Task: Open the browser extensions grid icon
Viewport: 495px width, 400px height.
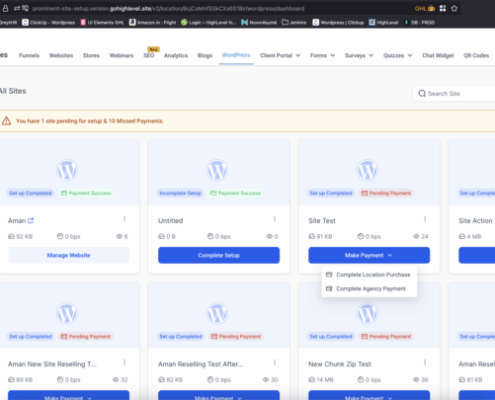Action: (443, 8)
